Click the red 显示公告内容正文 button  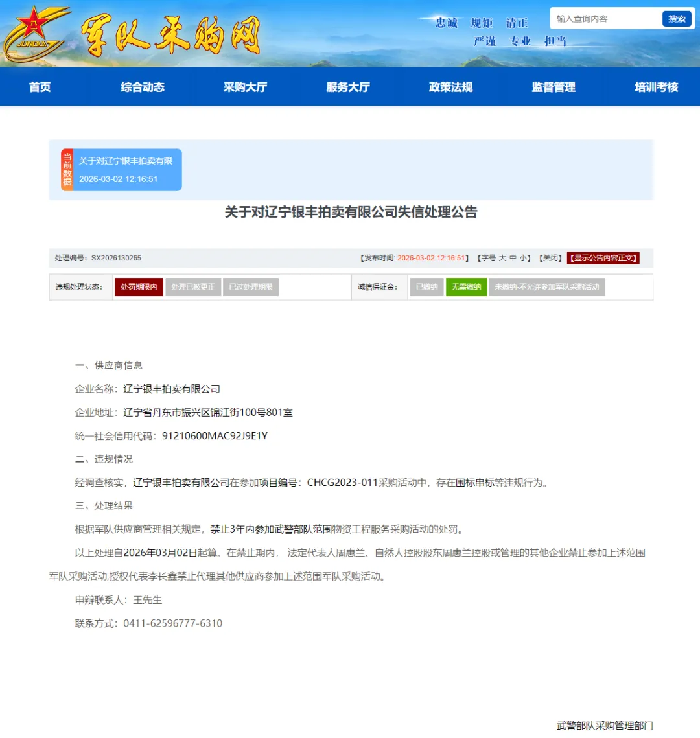pyautogui.click(x=603, y=258)
